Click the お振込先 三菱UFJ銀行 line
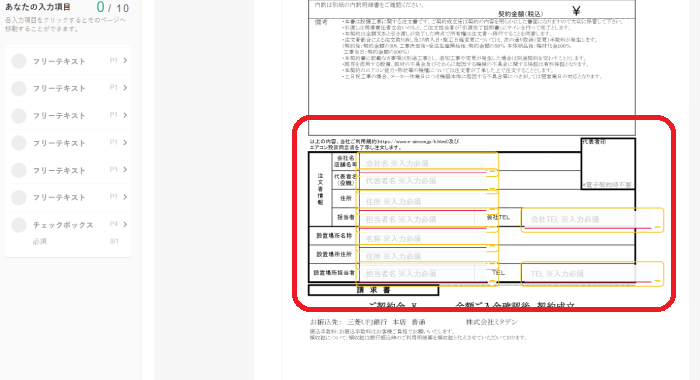 click(x=367, y=322)
